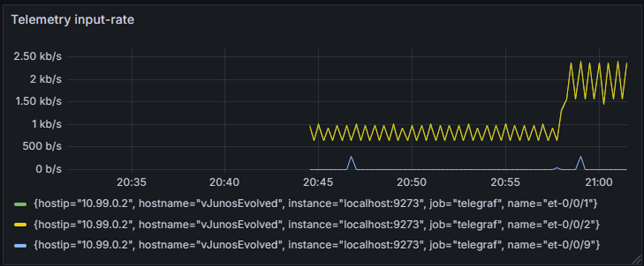Toggle visibility of the et-0/0/1 legend series

pos(317,204)
